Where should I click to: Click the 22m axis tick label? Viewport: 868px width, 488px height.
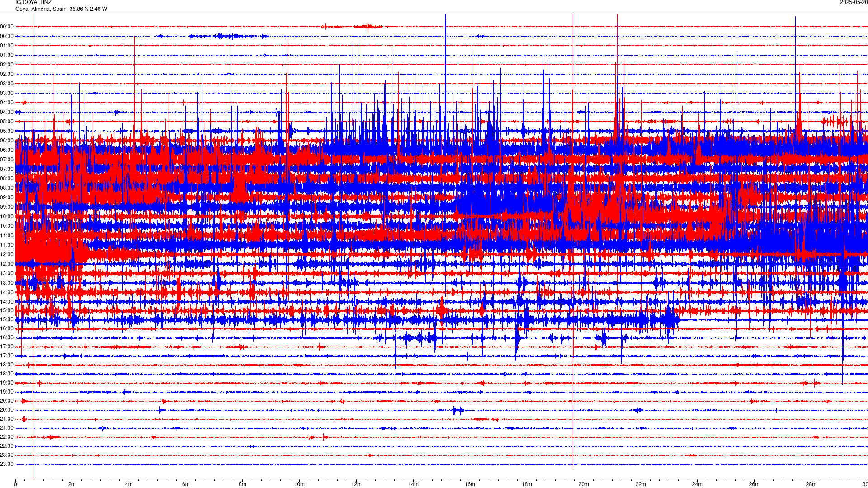(640, 484)
